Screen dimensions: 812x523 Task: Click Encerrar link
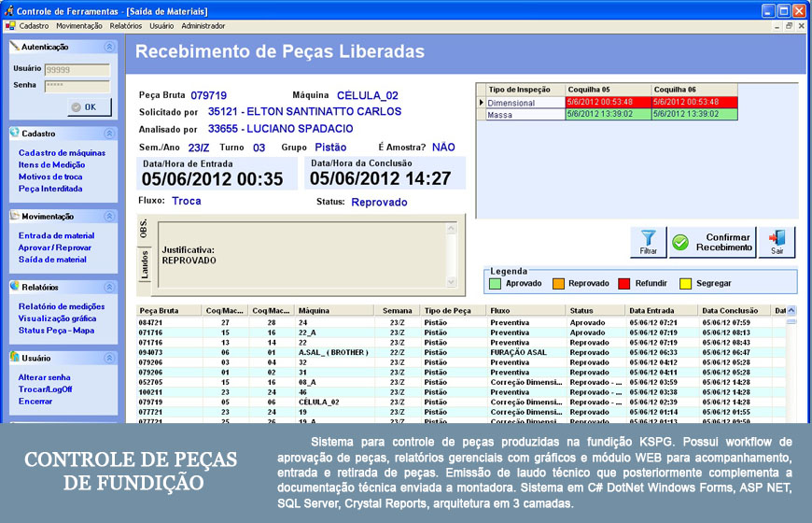35,402
